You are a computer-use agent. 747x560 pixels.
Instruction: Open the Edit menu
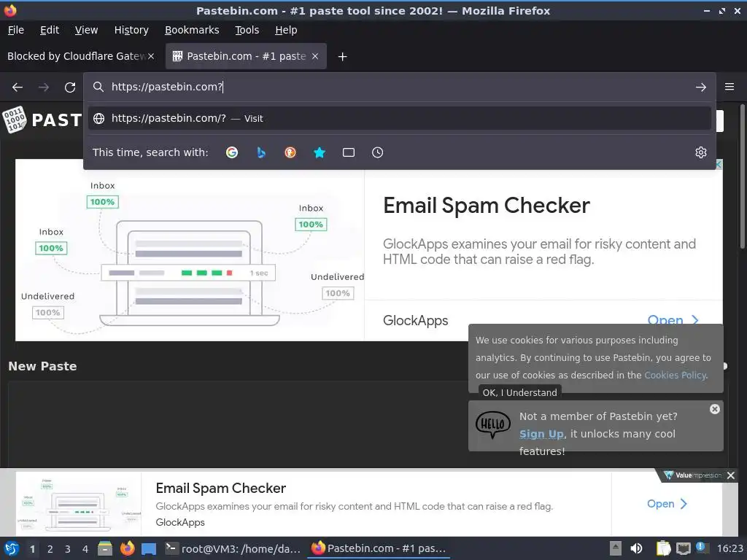pyautogui.click(x=50, y=30)
